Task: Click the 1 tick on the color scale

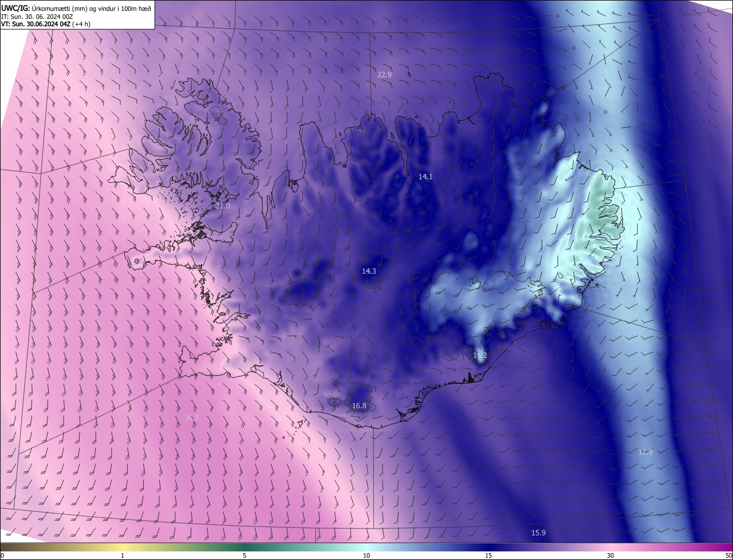Action: tap(123, 555)
